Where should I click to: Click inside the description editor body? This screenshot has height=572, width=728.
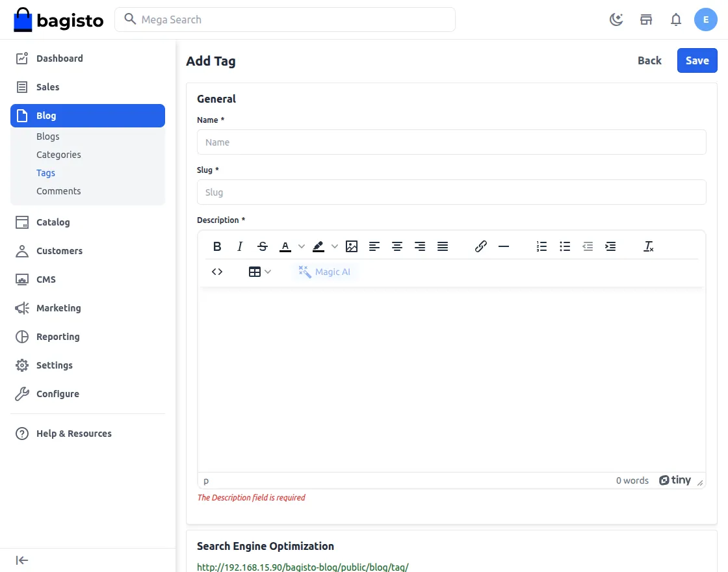(x=451, y=380)
